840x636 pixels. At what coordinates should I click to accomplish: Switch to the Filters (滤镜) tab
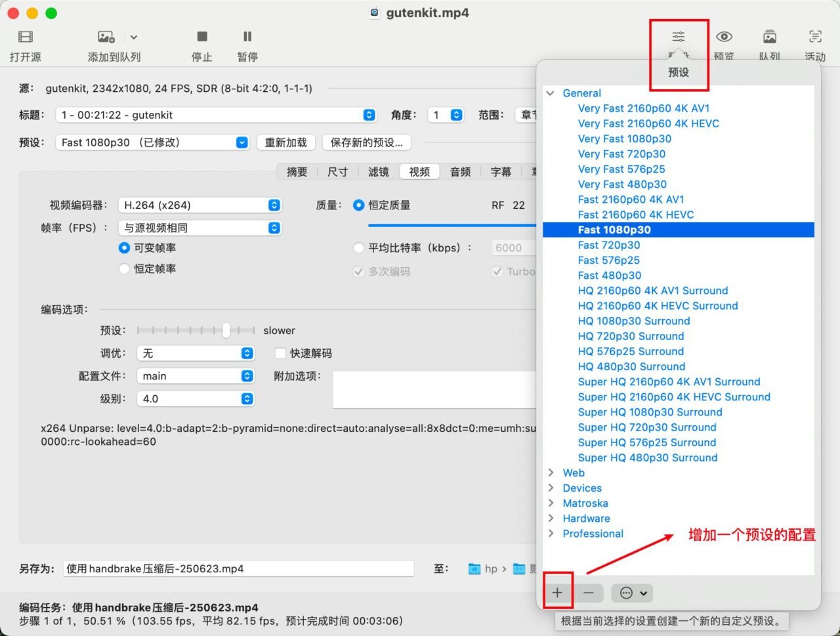click(378, 171)
